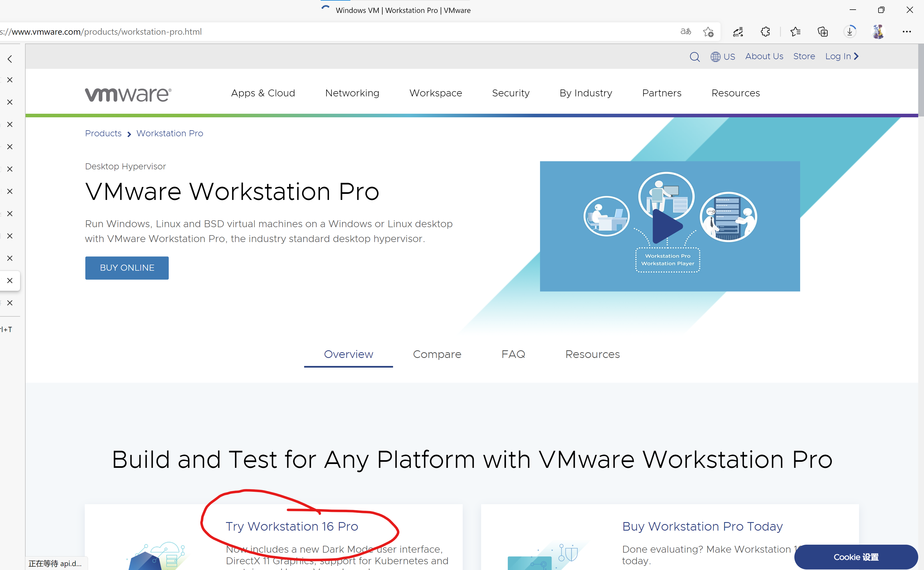Open the Cookie 设置 button
Screen dimensions: 924x570
click(x=856, y=557)
